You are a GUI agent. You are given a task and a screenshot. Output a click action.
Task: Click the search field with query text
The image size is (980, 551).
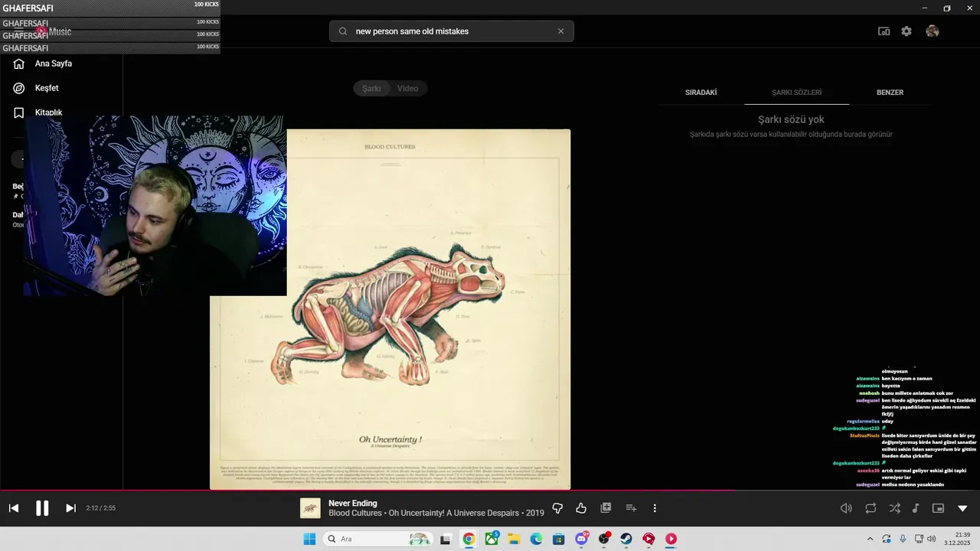[452, 31]
